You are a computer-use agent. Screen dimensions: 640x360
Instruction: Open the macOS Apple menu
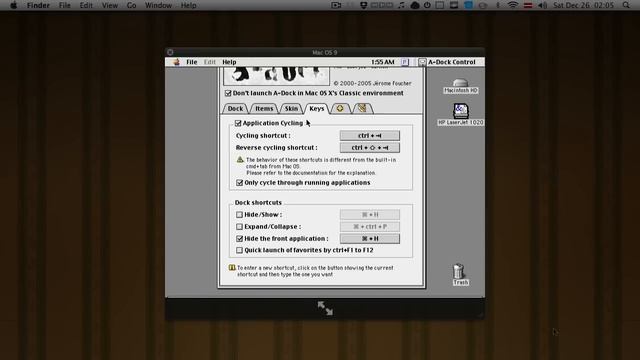click(13, 5)
